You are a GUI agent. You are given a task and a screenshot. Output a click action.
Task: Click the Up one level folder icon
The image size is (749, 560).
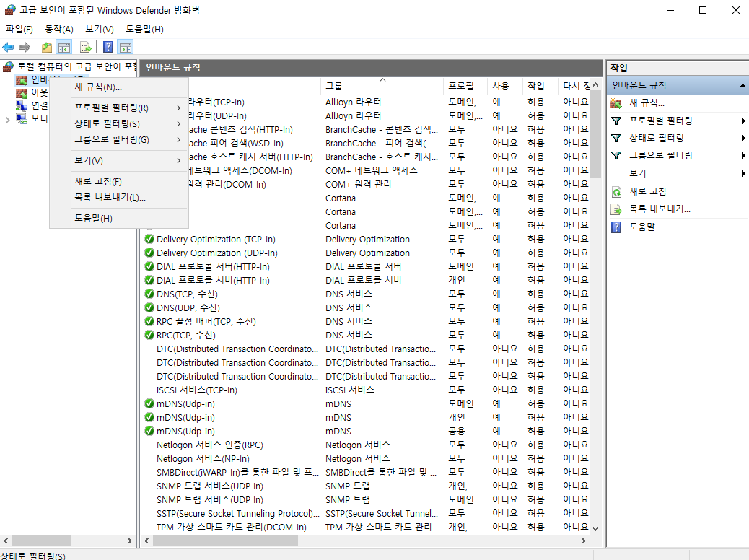pyautogui.click(x=47, y=48)
